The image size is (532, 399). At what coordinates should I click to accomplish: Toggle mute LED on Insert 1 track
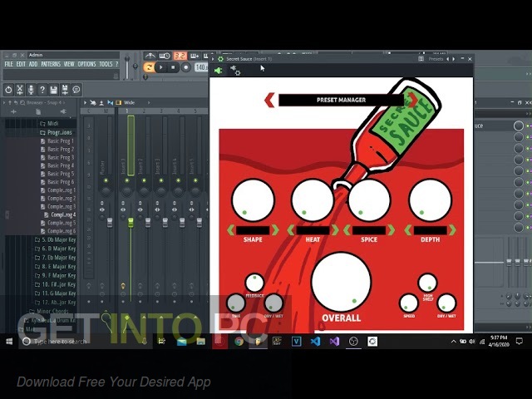[x=127, y=180]
